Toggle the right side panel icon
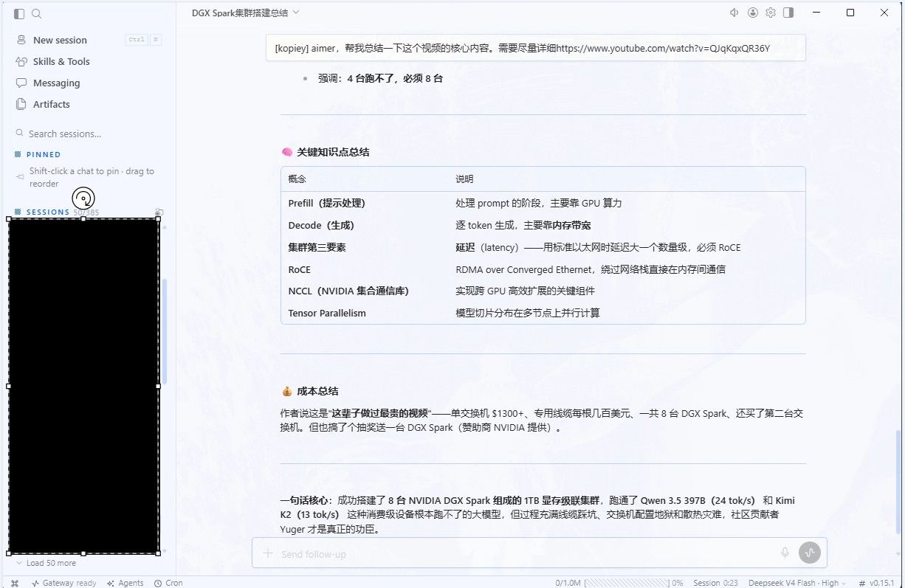905x588 pixels. click(788, 13)
